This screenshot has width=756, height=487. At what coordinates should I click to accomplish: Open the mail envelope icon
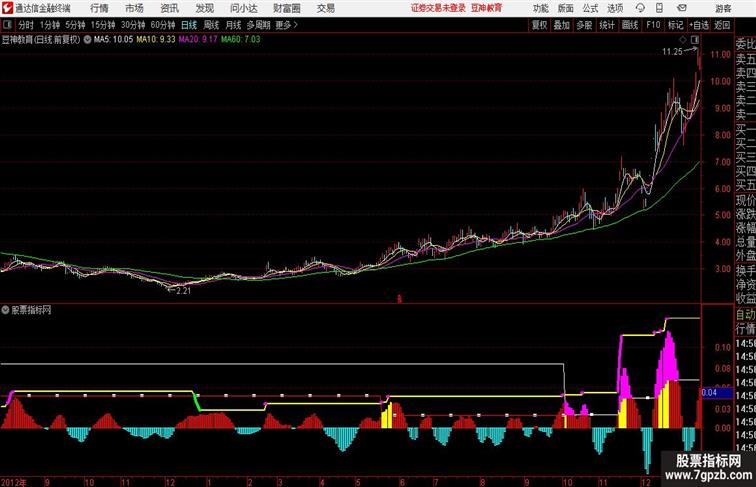[x=682, y=8]
